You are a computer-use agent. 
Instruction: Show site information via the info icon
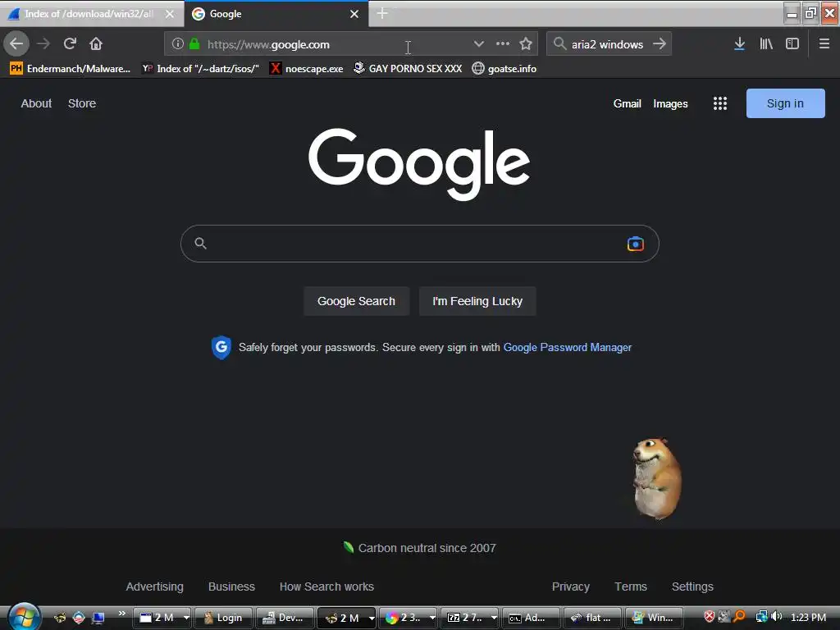click(x=178, y=44)
